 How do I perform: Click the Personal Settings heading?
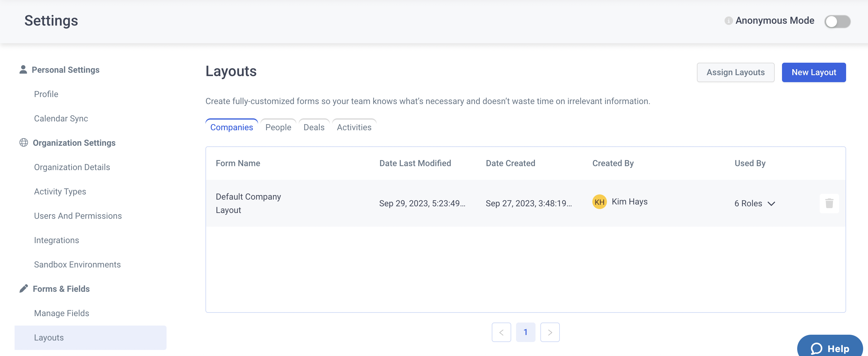pos(66,70)
